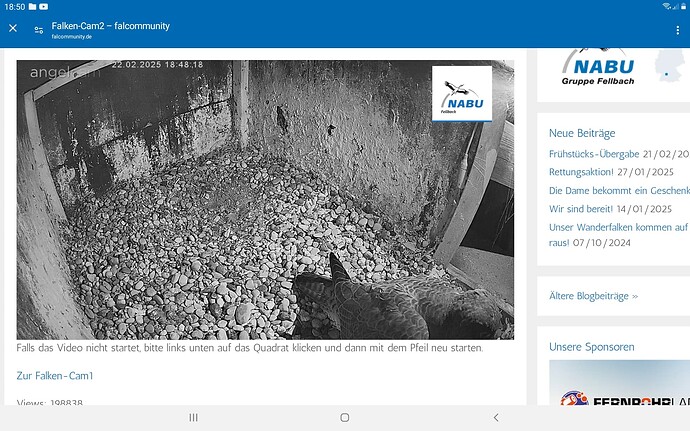Click NABU logo overlay in video
The image size is (690, 431).
click(461, 94)
